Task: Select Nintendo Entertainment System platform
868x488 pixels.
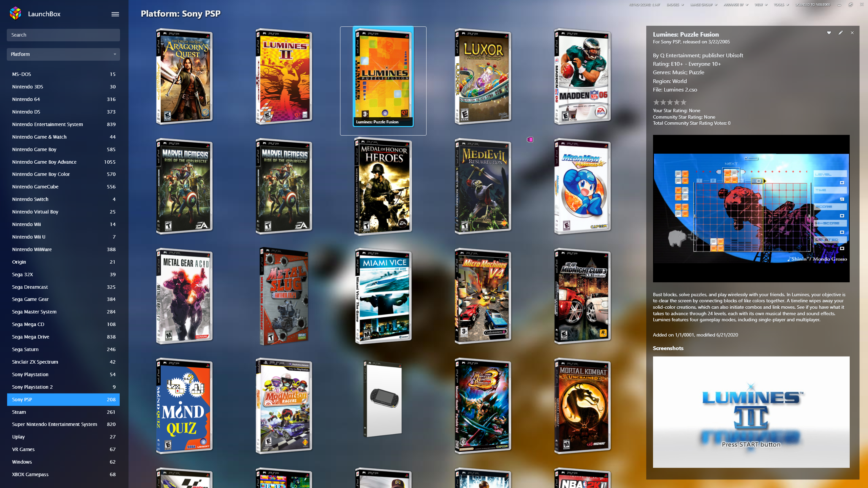Action: click(x=63, y=124)
